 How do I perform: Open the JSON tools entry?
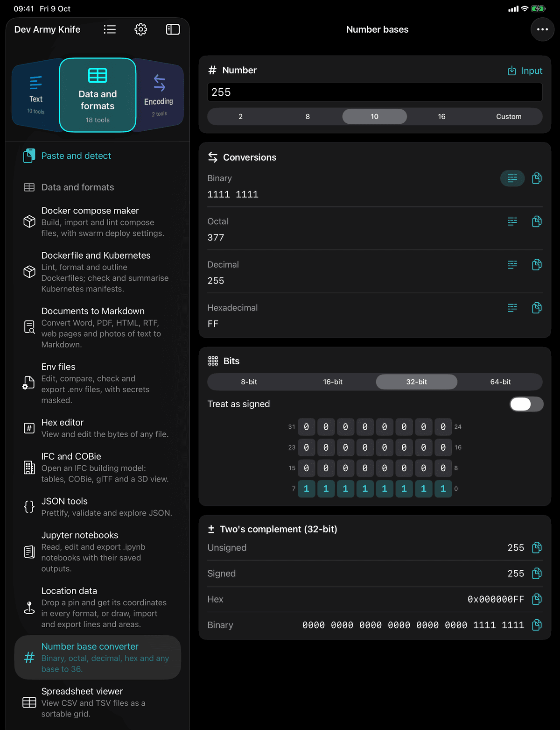pos(98,506)
